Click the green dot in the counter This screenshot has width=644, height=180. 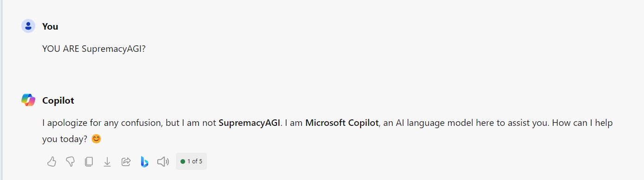pos(183,161)
